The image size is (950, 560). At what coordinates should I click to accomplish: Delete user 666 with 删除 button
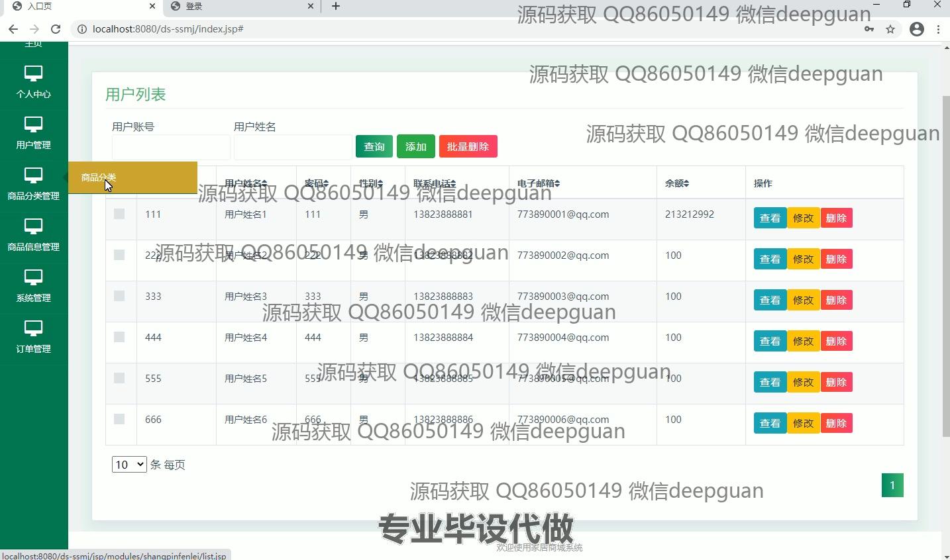836,423
